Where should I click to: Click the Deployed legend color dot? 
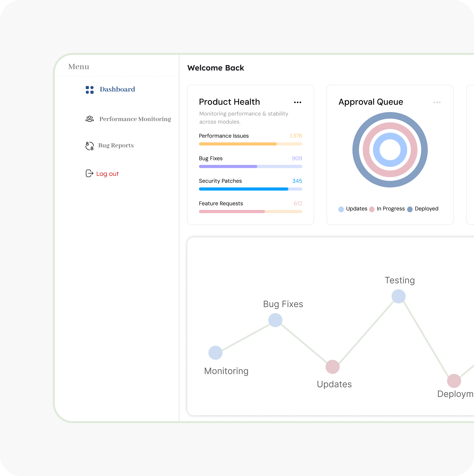point(410,209)
